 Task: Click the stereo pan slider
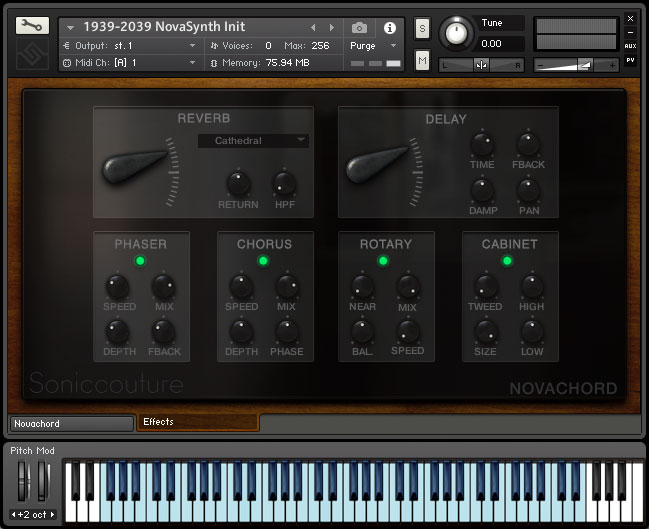point(482,65)
